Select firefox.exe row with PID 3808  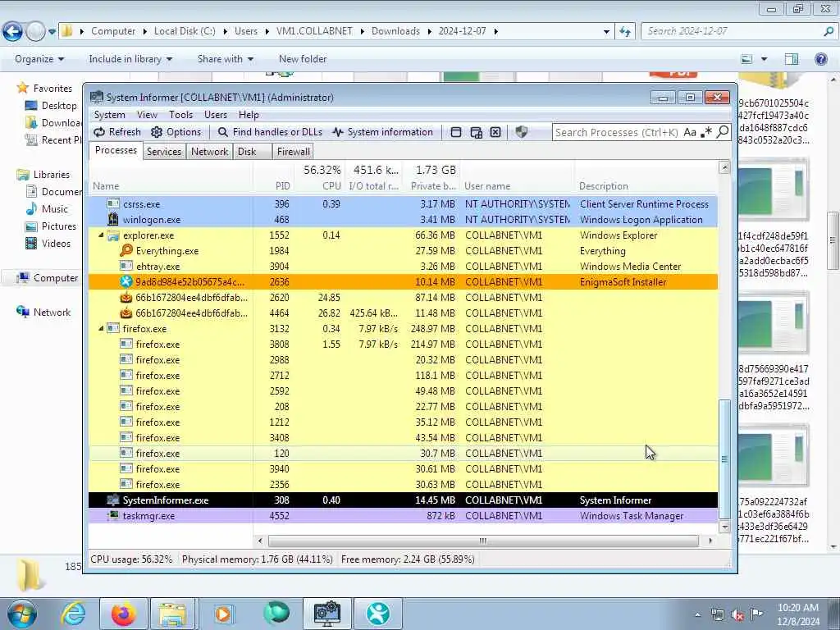pyautogui.click(x=403, y=344)
